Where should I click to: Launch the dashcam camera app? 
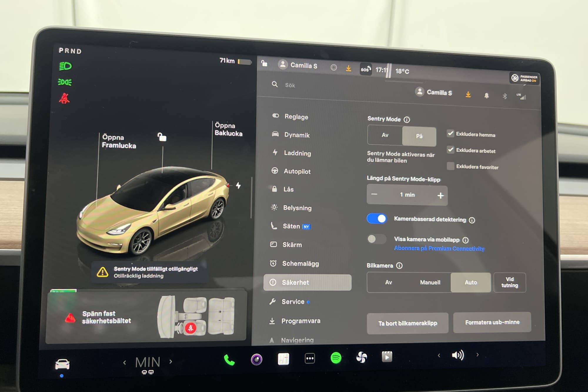point(256,359)
